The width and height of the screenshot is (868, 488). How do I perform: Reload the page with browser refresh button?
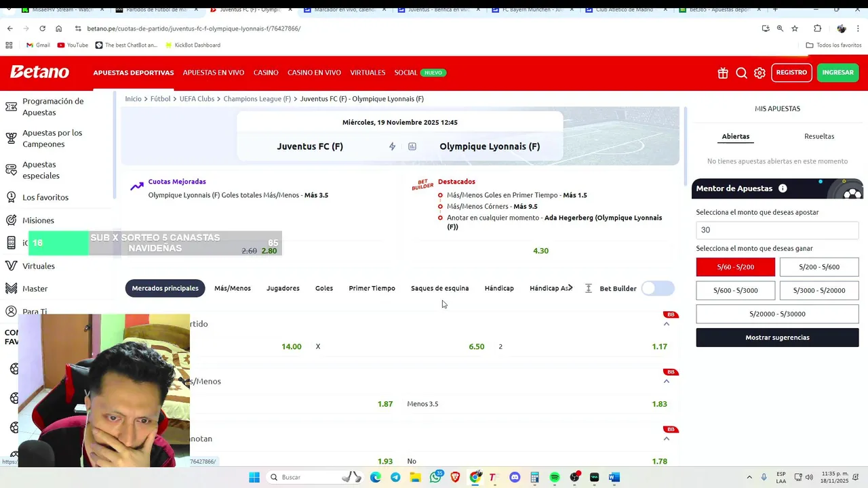[x=42, y=28]
